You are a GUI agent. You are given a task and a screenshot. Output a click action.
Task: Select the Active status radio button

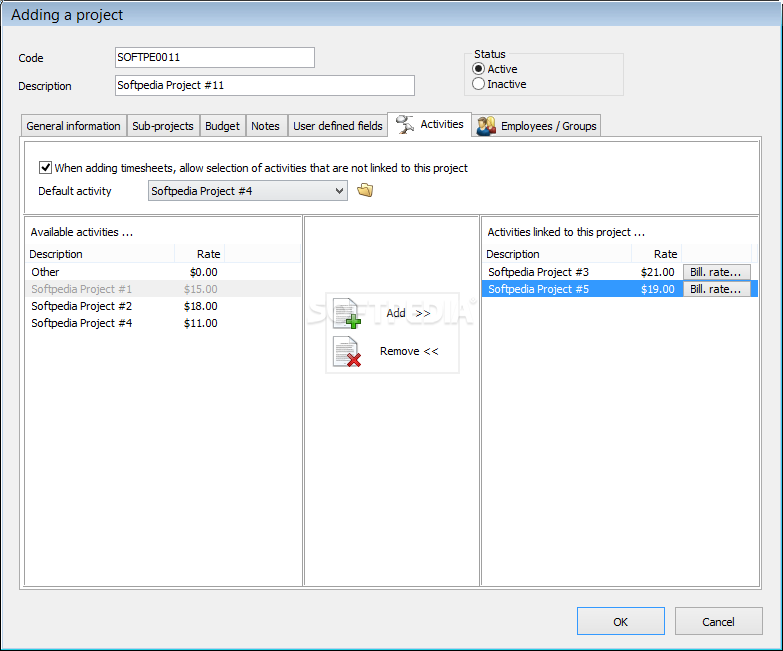tap(478, 69)
